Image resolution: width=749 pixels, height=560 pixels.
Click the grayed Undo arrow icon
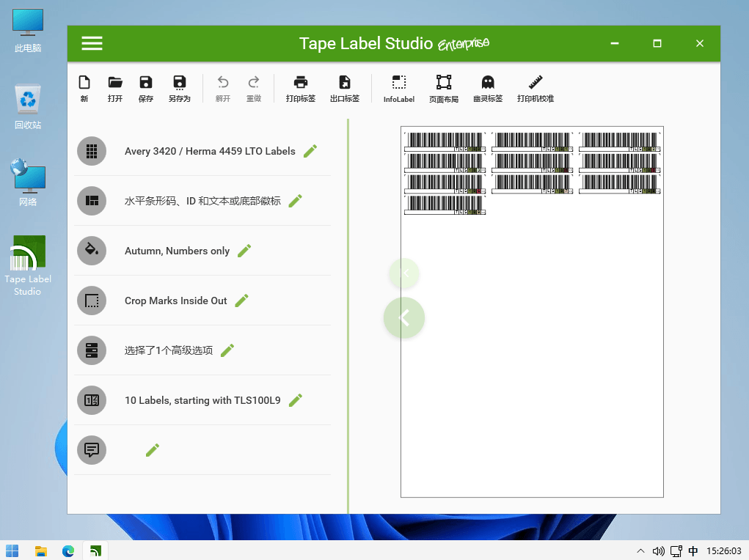(x=223, y=82)
